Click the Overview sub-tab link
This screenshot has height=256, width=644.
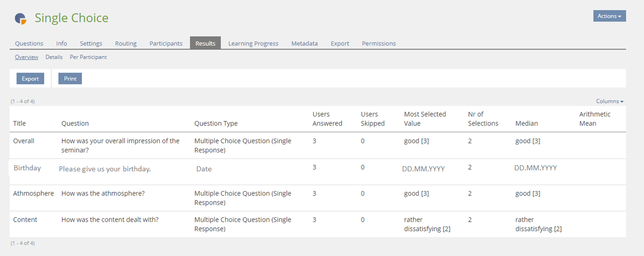tap(27, 57)
